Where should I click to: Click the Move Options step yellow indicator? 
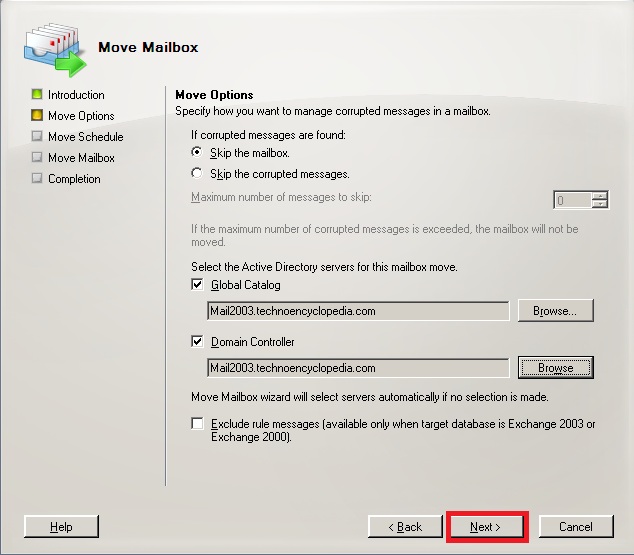pyautogui.click(x=37, y=115)
